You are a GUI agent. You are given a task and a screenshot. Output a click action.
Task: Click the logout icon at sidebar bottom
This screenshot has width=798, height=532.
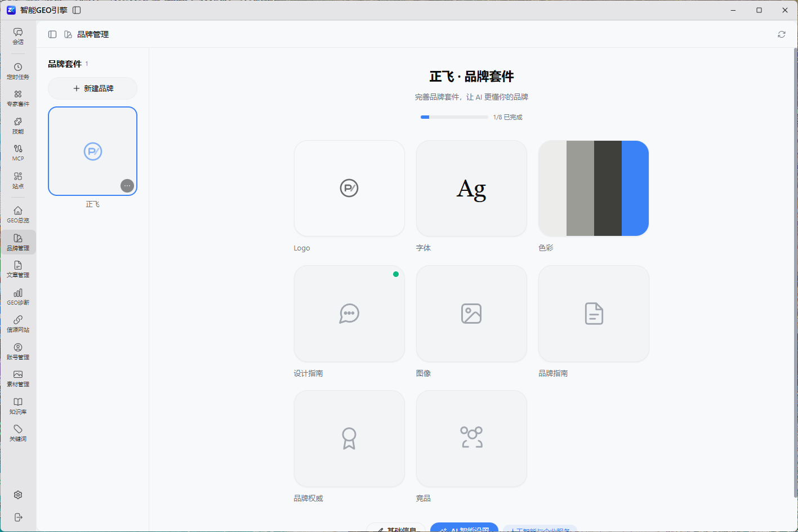(18, 517)
